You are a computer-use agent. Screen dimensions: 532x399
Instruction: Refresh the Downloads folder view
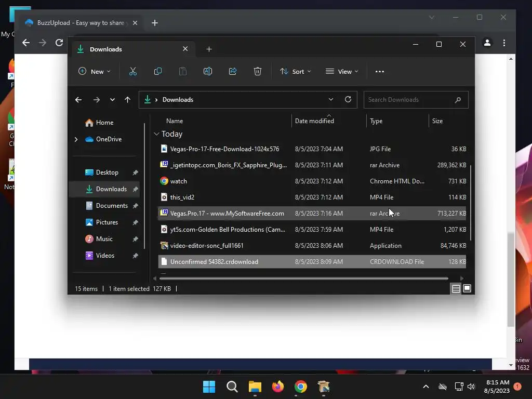[x=348, y=99]
